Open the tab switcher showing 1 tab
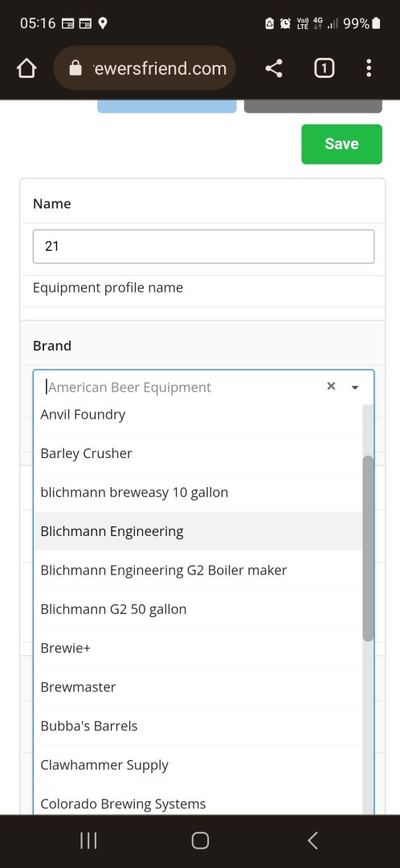The height and width of the screenshot is (868, 400). click(x=324, y=68)
